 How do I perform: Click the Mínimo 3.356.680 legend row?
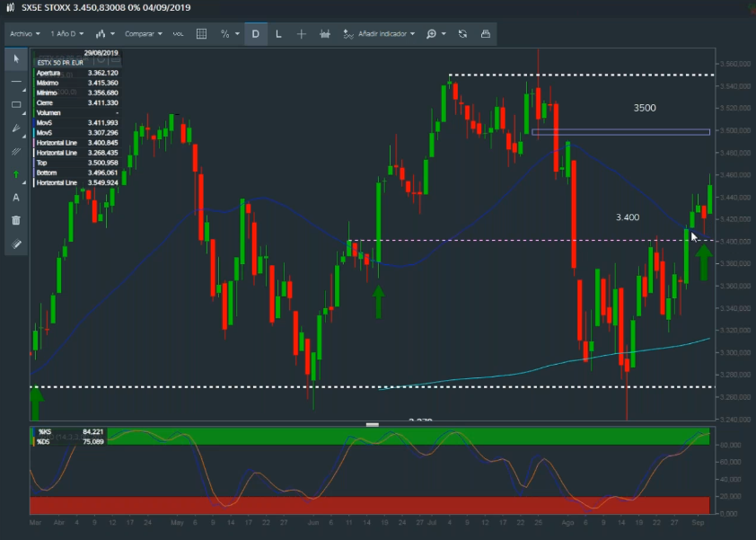(76, 93)
